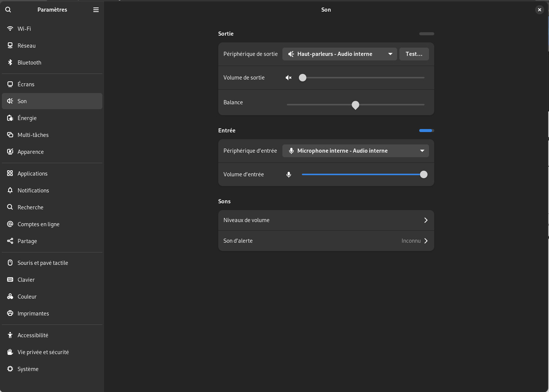
Task: Select the Énergie battery icon
Action: tap(10, 118)
